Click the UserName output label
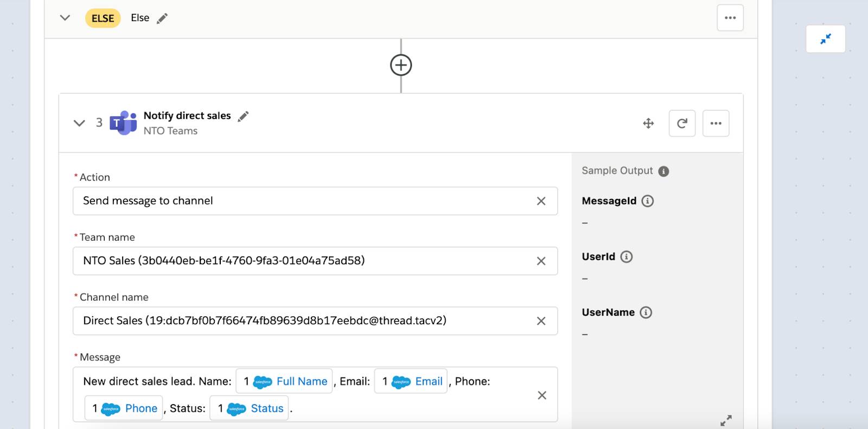This screenshot has height=429, width=868. point(608,312)
